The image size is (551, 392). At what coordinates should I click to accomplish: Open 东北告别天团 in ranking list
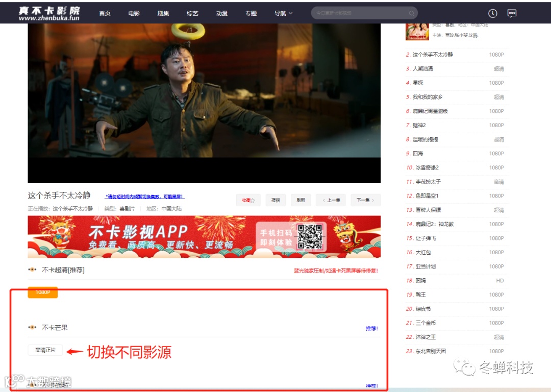tap(431, 351)
